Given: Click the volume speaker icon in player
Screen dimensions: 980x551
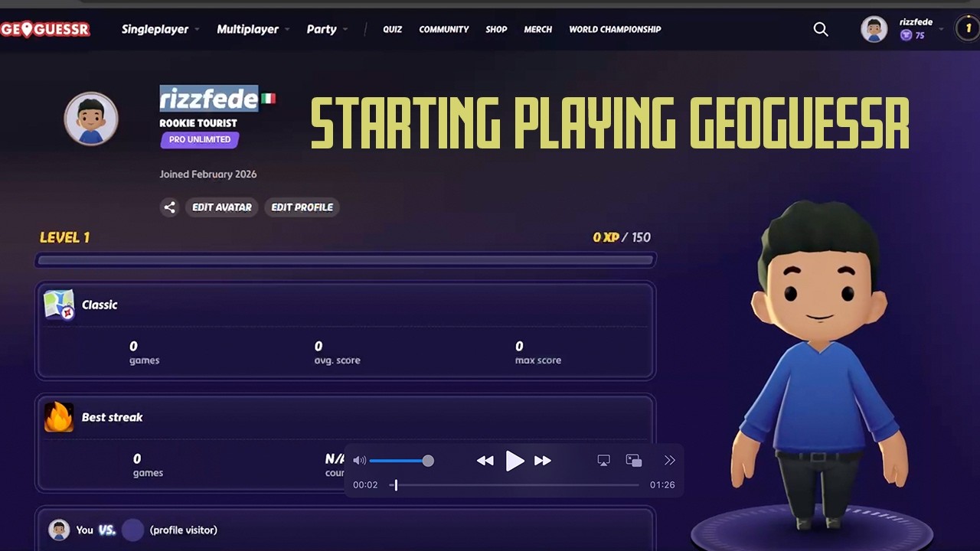Looking at the screenshot, I should 359,461.
